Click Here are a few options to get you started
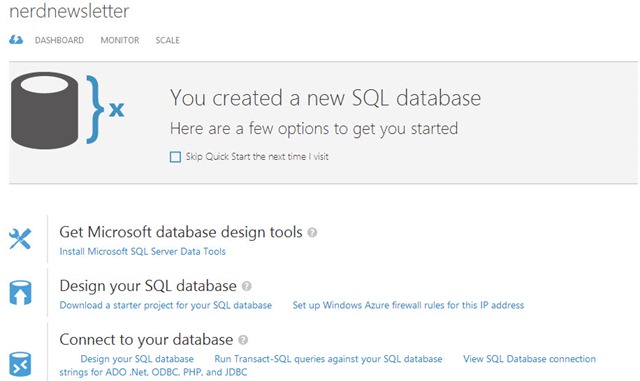 point(314,129)
